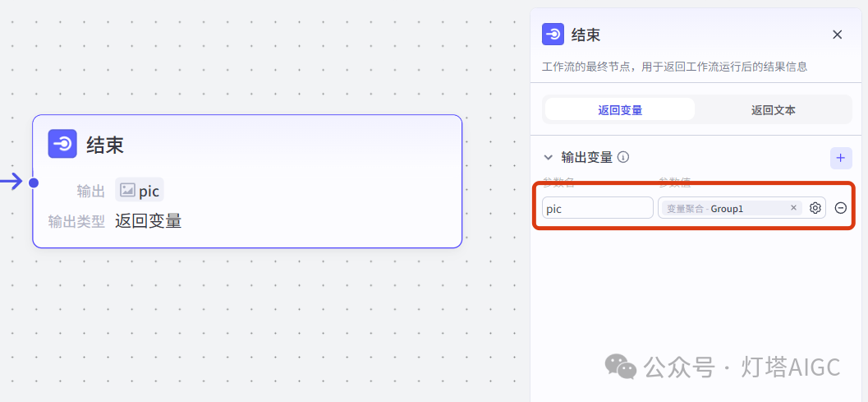Click the info icon next to 输出变量
The image size is (868, 402).
623,158
